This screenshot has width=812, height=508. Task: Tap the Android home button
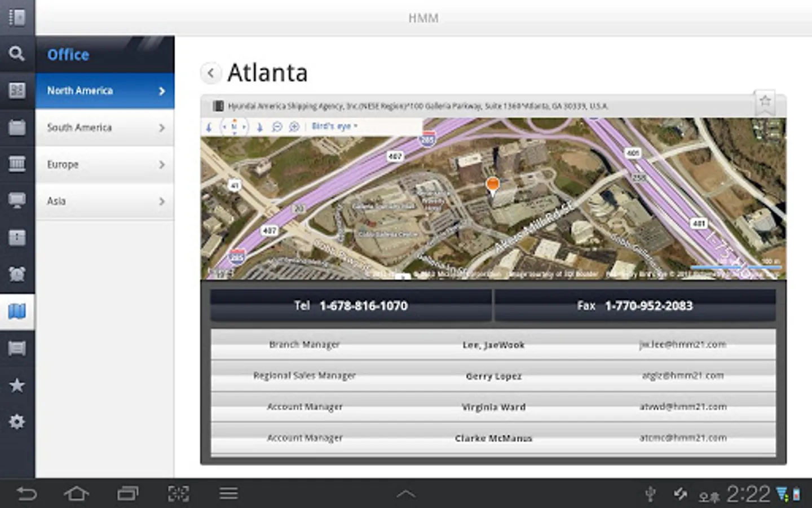click(77, 494)
